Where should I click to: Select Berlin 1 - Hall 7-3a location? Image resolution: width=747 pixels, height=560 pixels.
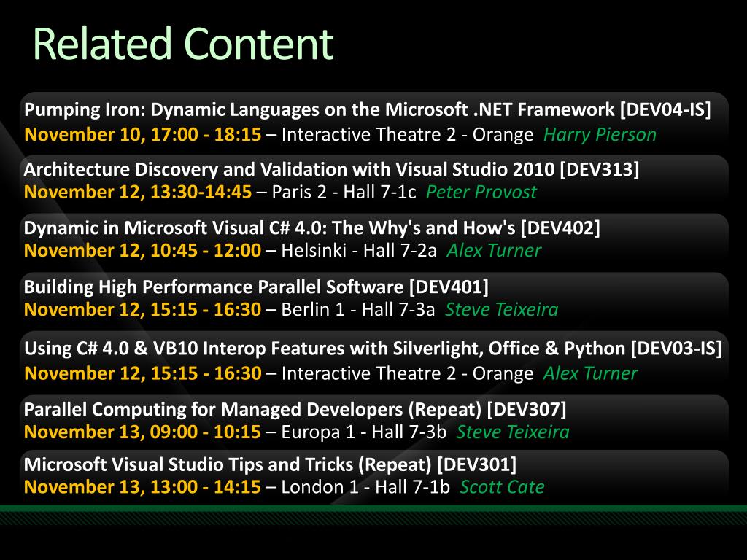pos(358,309)
